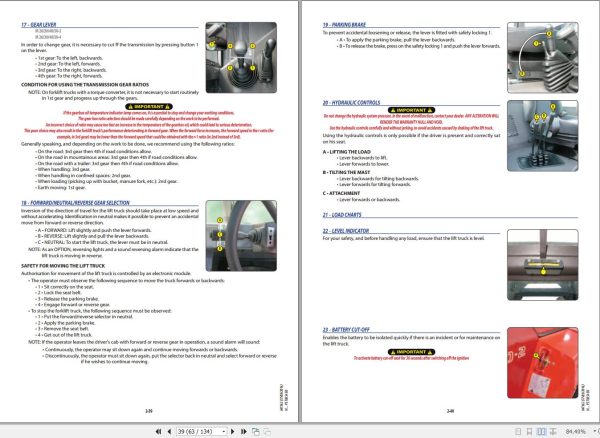Click the '22 - LEVEL INDICATOR' heading
Image resolution: width=600 pixels, height=438 pixels.
(x=346, y=231)
